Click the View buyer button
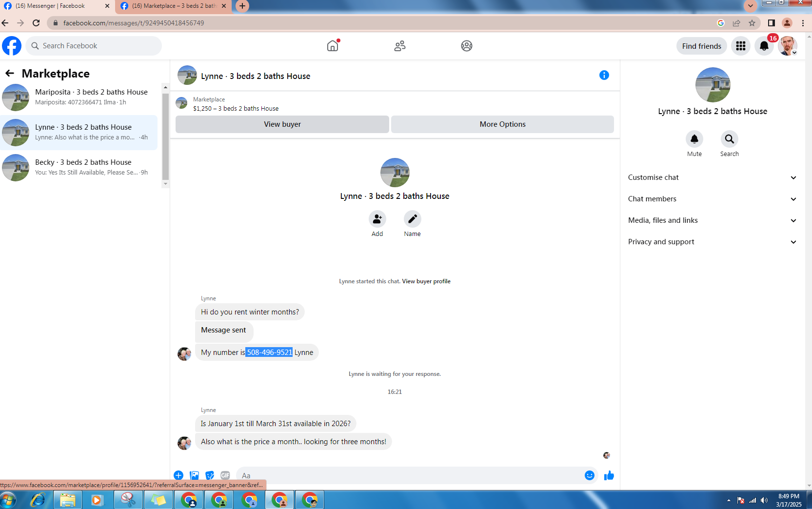This screenshot has height=509, width=812. tap(282, 124)
